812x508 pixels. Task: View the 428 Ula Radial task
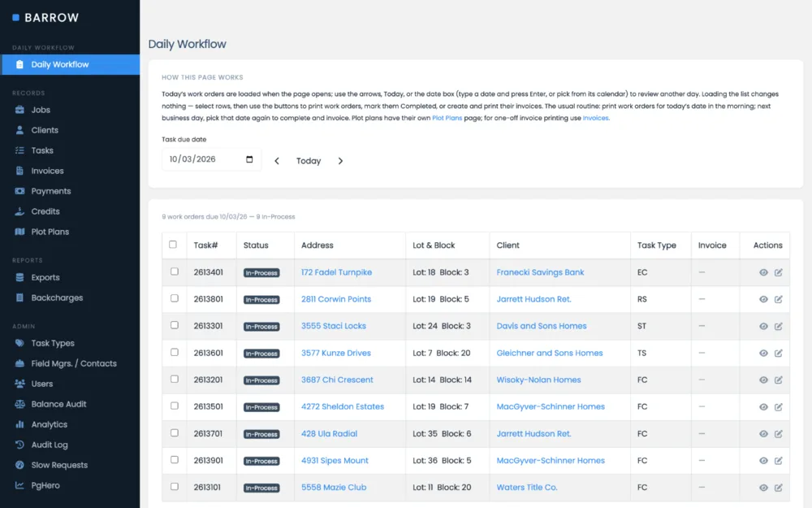click(x=763, y=434)
